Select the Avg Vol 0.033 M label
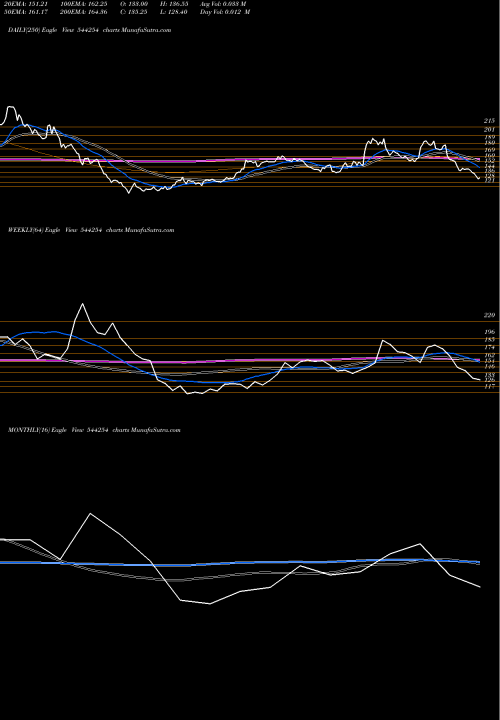The height and width of the screenshot is (720, 500). 223,4
